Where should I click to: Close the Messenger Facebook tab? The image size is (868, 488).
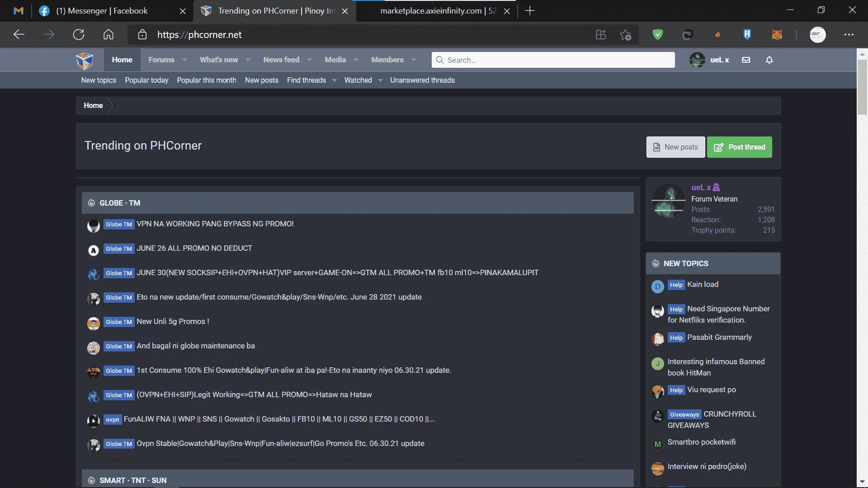point(183,11)
